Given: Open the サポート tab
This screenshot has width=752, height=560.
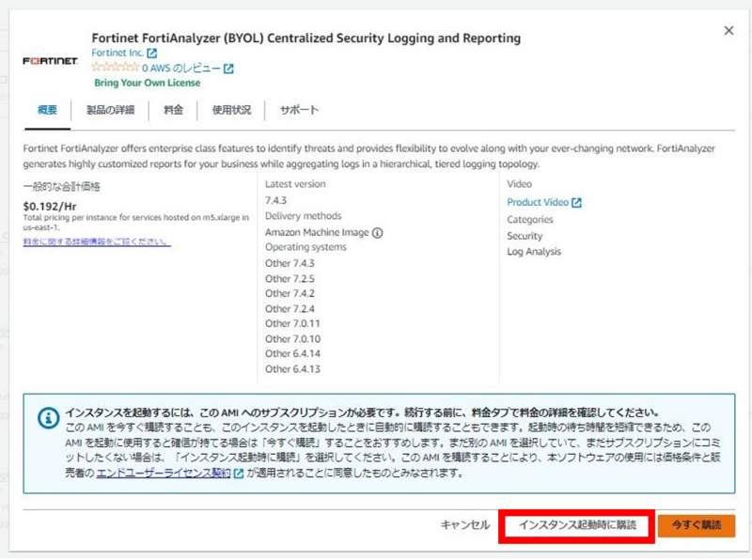Looking at the screenshot, I should tap(299, 110).
